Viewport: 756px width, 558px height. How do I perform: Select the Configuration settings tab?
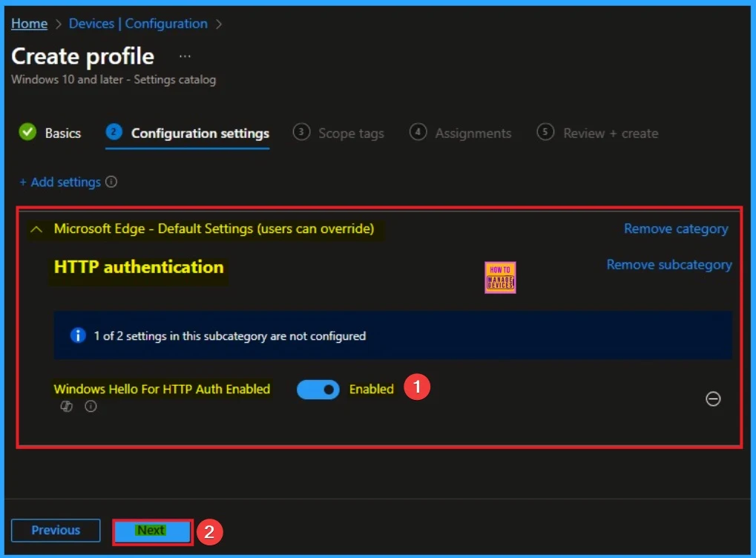point(188,134)
